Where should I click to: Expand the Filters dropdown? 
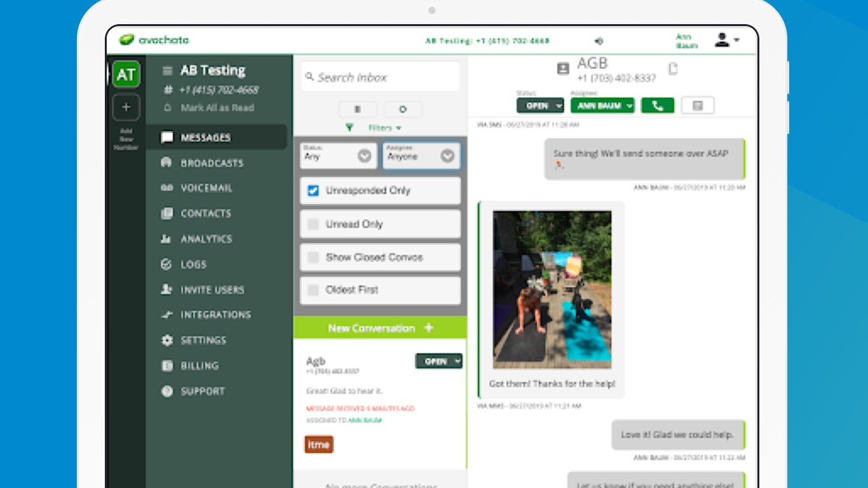point(385,128)
